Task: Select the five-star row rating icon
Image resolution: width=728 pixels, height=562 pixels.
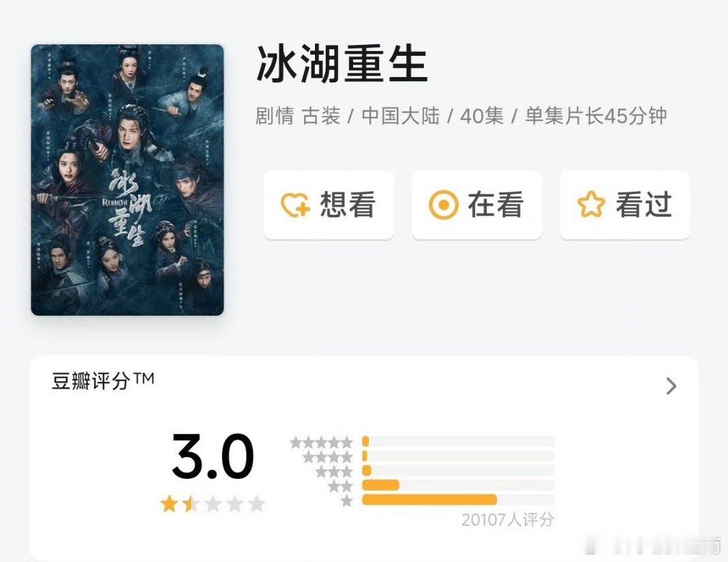Action: coord(322,441)
